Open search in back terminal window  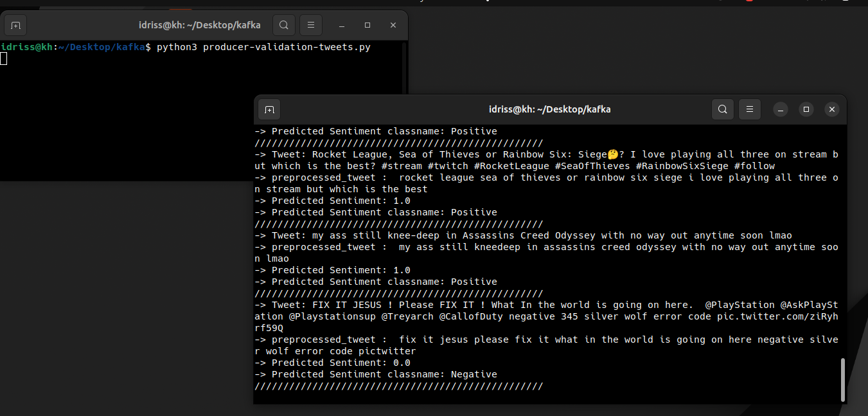coord(284,26)
